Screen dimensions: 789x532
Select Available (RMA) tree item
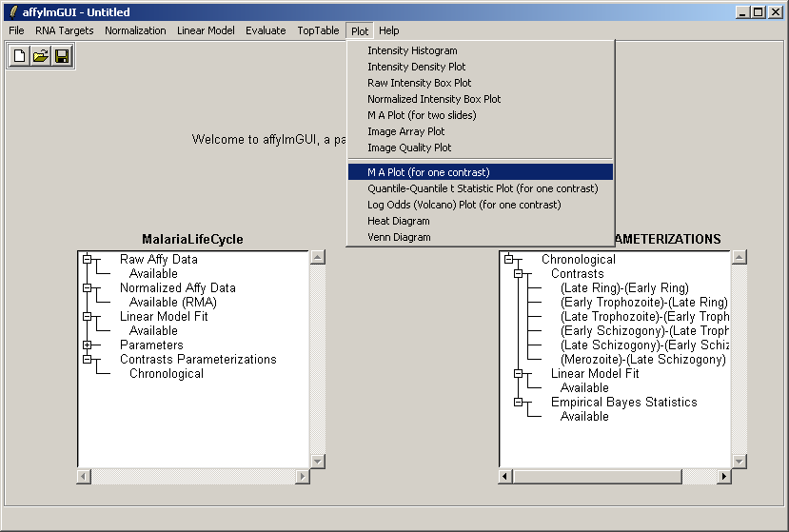coord(172,302)
